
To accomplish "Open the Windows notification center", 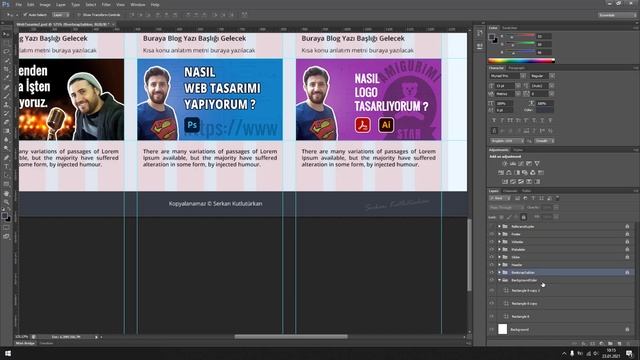I will coord(629,353).
